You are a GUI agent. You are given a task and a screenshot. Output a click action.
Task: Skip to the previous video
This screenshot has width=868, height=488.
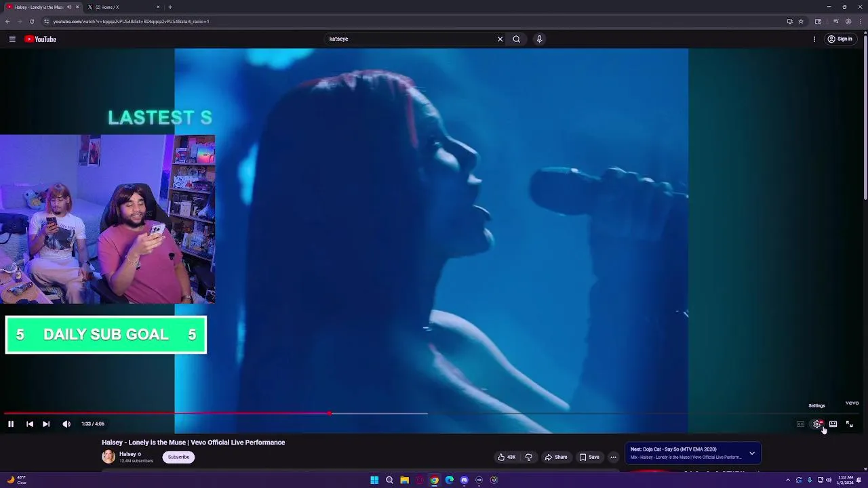click(x=30, y=424)
